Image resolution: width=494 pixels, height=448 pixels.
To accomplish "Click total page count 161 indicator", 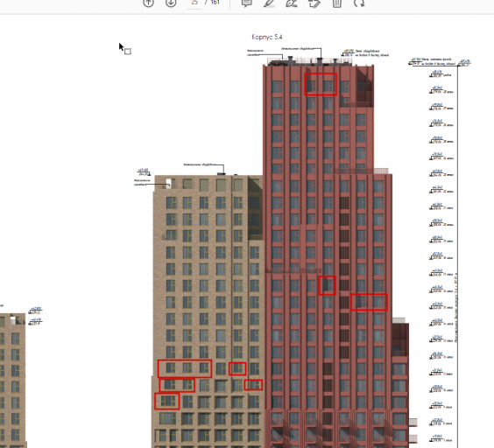I will pyautogui.click(x=215, y=3).
